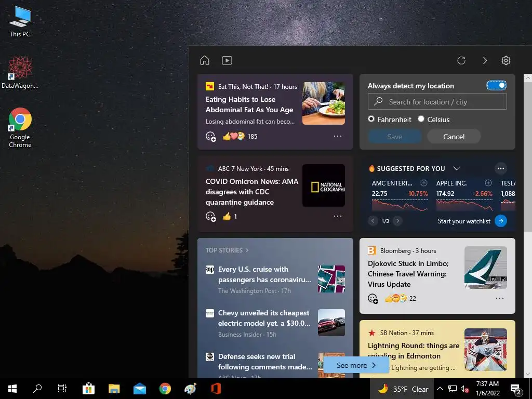Toggle Always detect my location switch
The height and width of the screenshot is (399, 532).
point(497,85)
